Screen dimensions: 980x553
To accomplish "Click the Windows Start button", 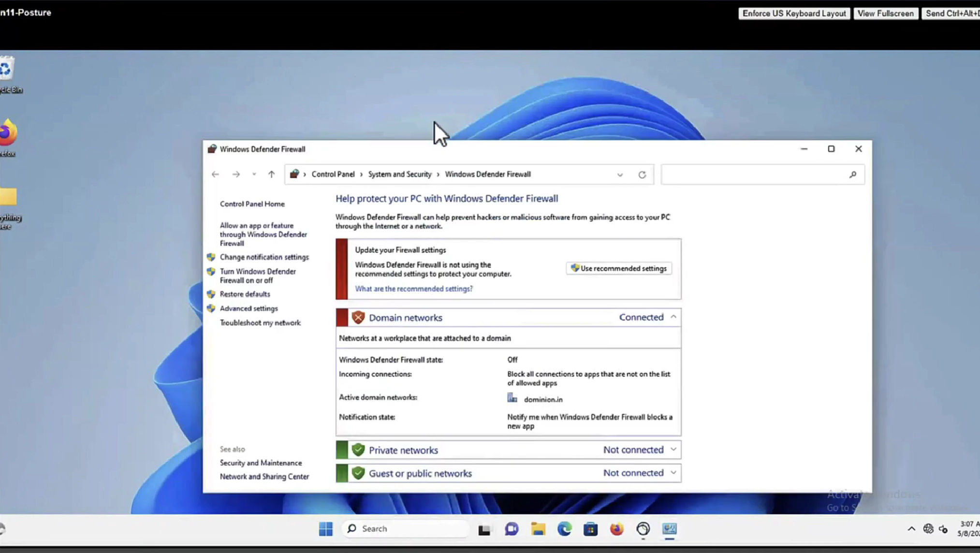I will pyautogui.click(x=326, y=529).
